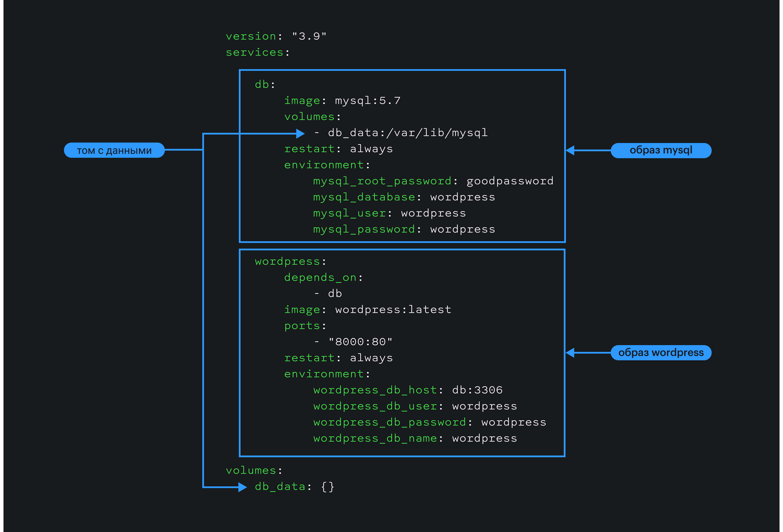Click the top-level volumes: key at bottom
This screenshot has width=783, height=532.
254,470
